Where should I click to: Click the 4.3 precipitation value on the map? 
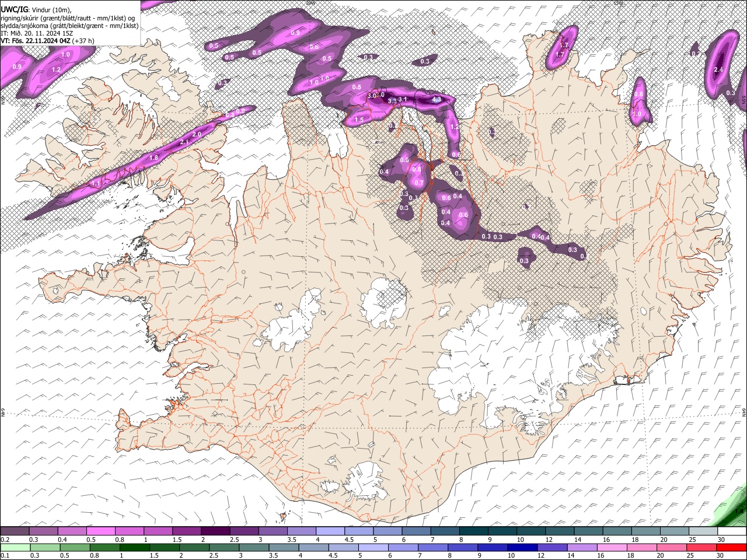pyautogui.click(x=436, y=100)
